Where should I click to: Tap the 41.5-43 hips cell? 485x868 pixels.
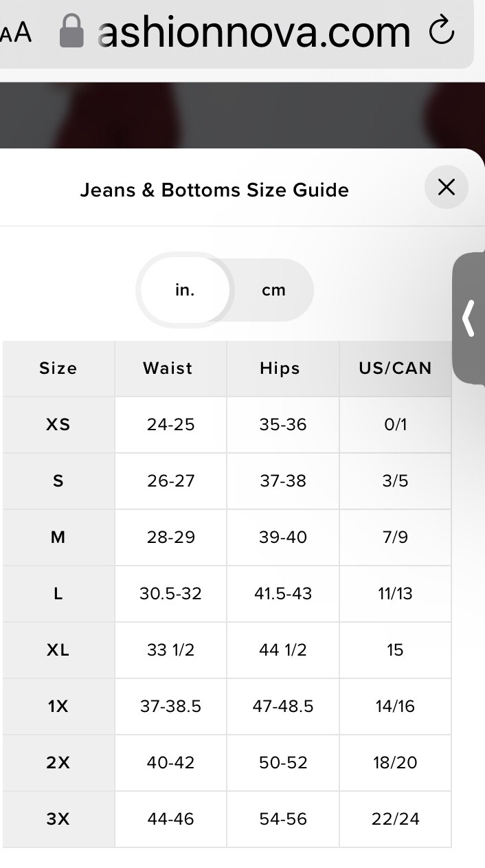pos(282,594)
